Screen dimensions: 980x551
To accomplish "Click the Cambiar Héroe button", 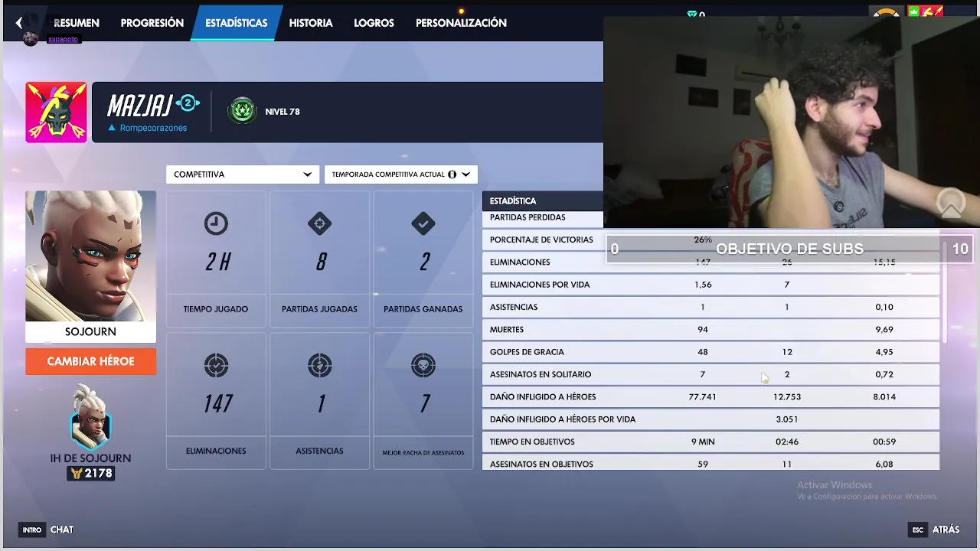I will point(90,361).
